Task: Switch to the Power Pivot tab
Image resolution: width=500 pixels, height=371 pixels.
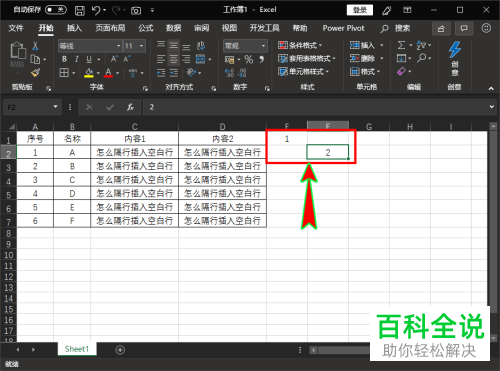Action: point(343,28)
